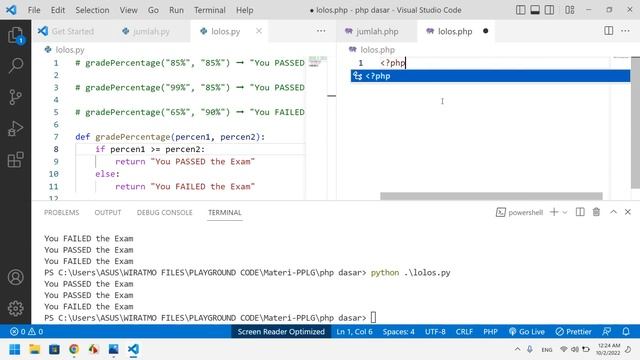Open the Accounts menu in activity bar
Screen dimensions: 640x360
click(x=16, y=277)
